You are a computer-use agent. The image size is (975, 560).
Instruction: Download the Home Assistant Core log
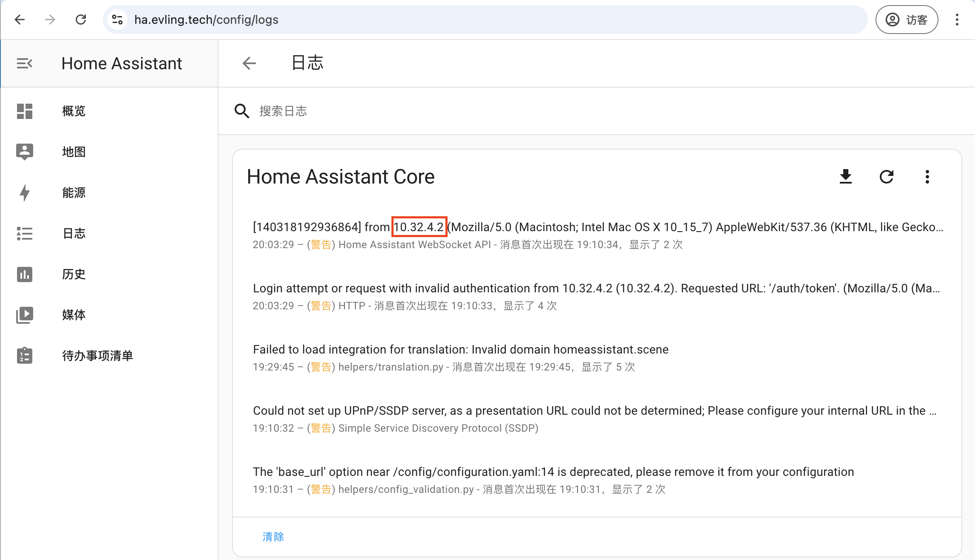(x=846, y=176)
